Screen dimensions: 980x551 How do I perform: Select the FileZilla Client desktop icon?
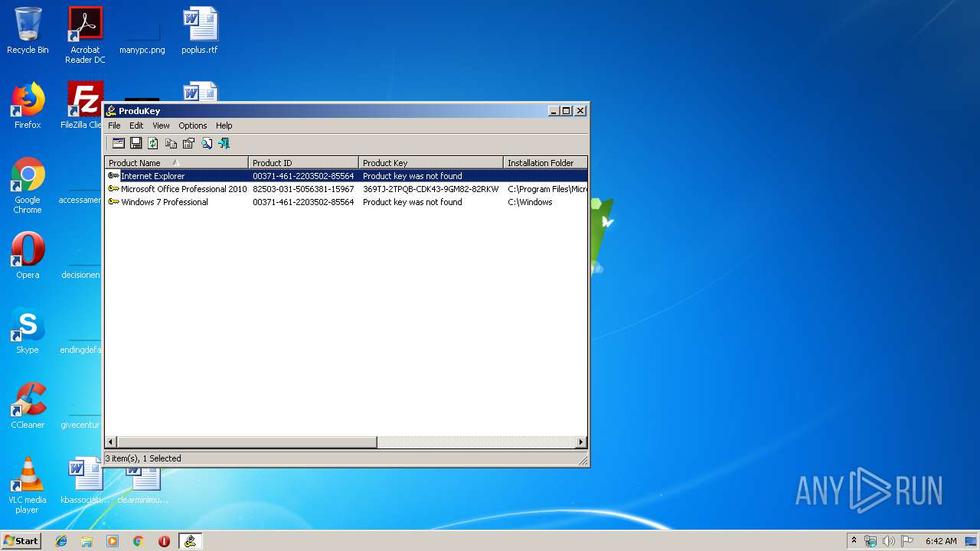(83, 106)
